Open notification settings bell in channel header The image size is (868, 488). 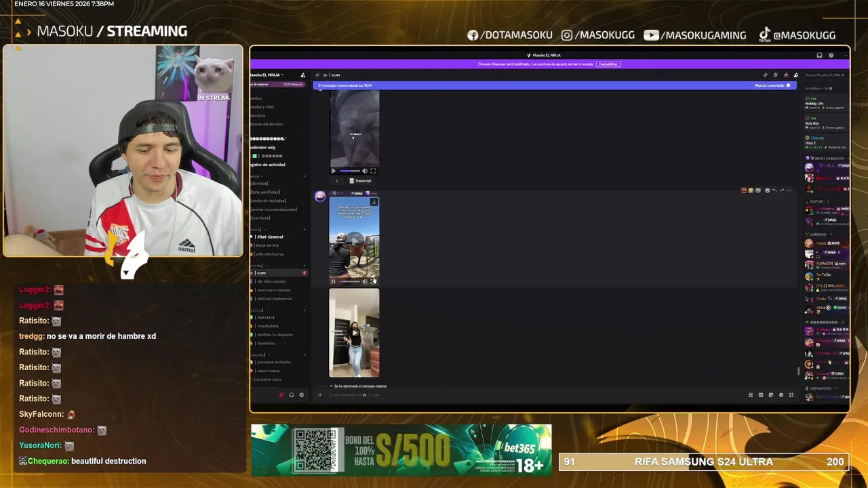tap(776, 75)
